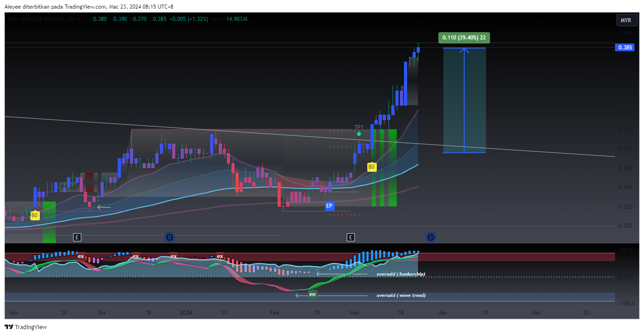Viewport: 644px width, 335px height.
Task: Click the low value 0.370
Action: coord(139,19)
